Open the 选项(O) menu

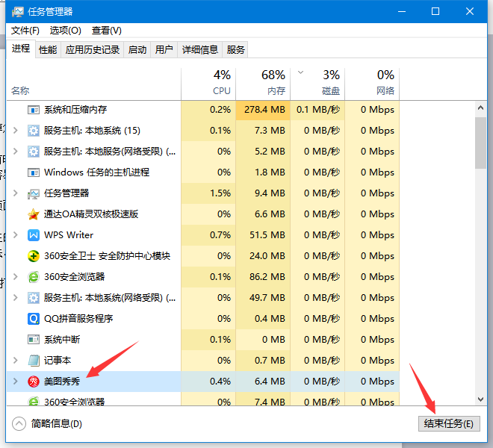[x=66, y=31]
